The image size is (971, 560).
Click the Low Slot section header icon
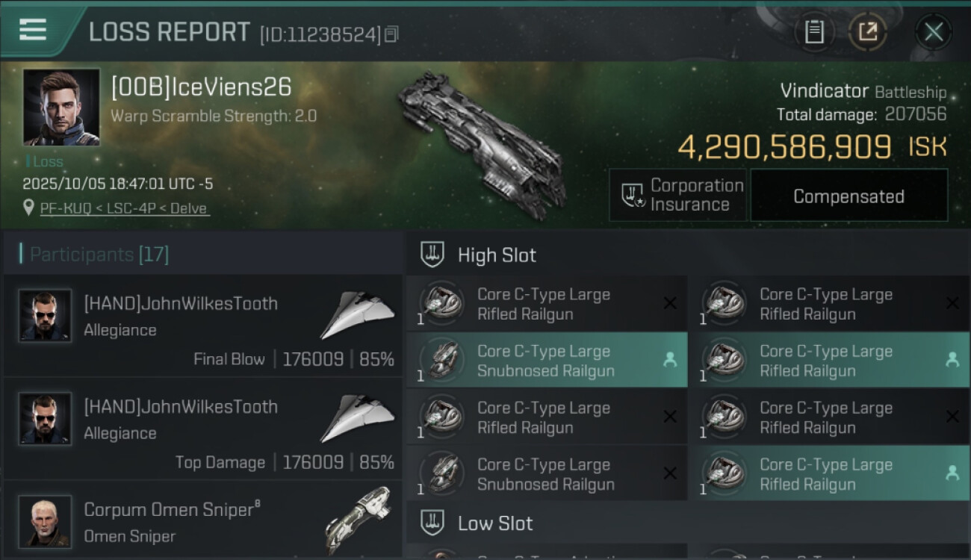pyautogui.click(x=432, y=523)
